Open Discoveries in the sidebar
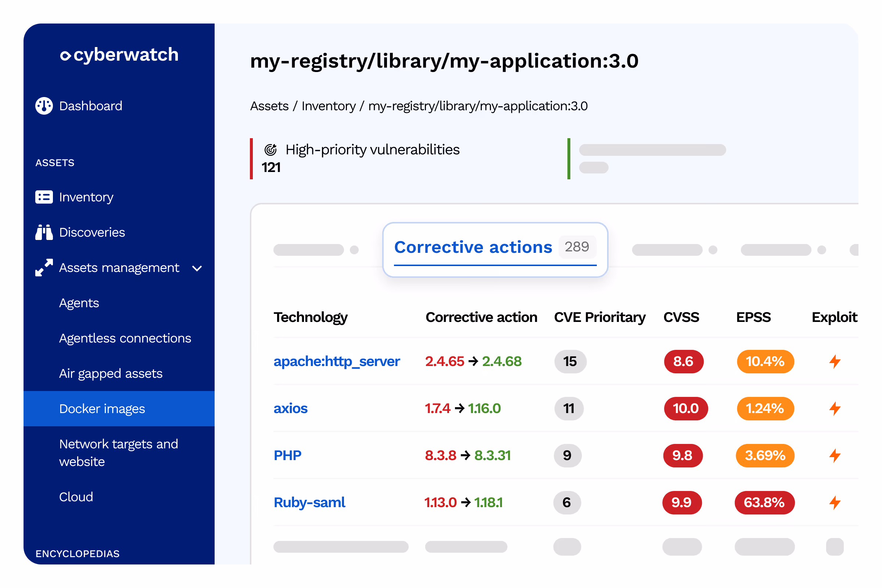The image size is (882, 588). (x=92, y=232)
